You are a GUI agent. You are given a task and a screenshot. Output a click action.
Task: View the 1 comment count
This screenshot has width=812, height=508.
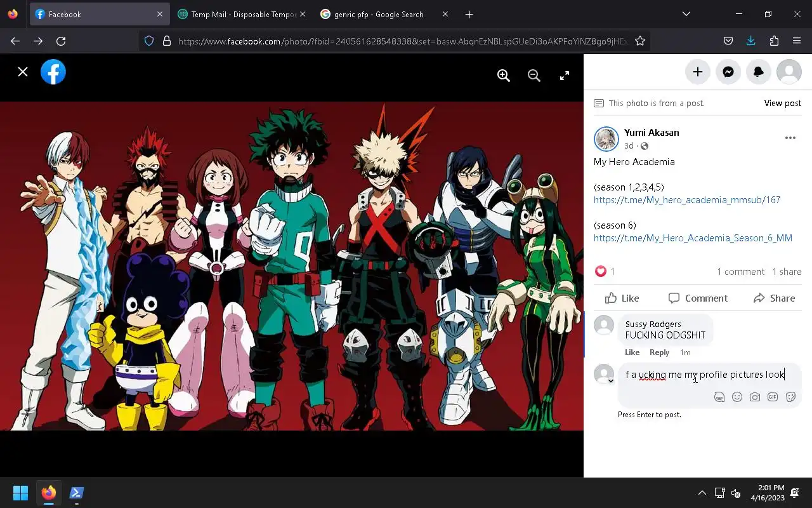coord(741,272)
